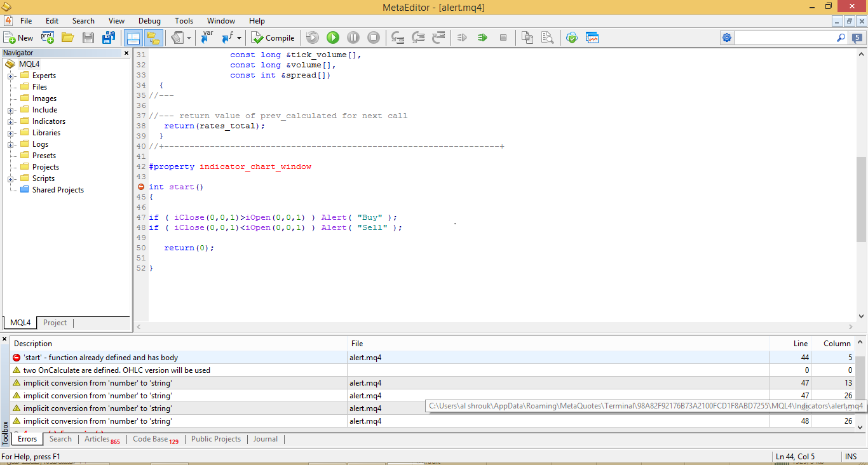The image size is (868, 465).
Task: Expand the Indicators tree node
Action: [x=11, y=122]
